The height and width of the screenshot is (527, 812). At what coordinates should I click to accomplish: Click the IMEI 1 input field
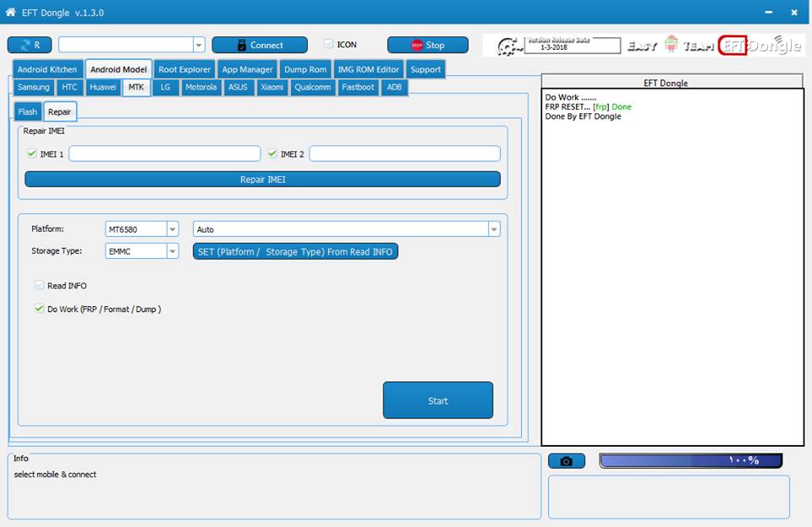[165, 153]
